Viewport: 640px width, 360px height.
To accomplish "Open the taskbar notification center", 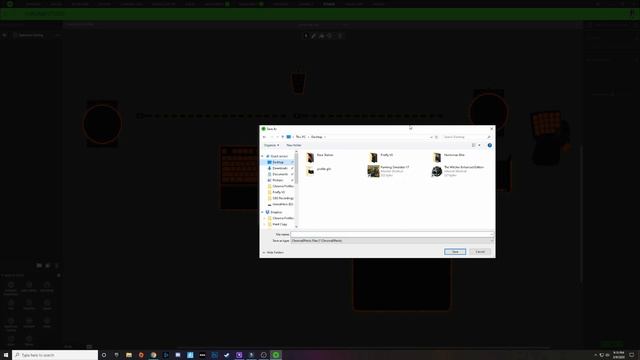I will tap(631, 355).
